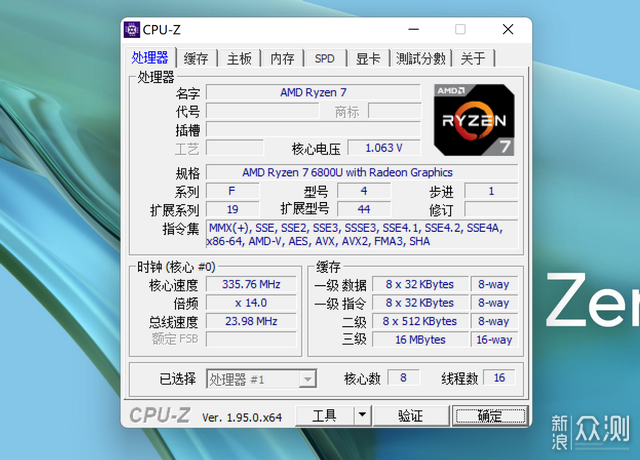Click the L1 data cache 8 x 32 KBytes
Image resolution: width=640 pixels, height=460 pixels.
[x=420, y=284]
